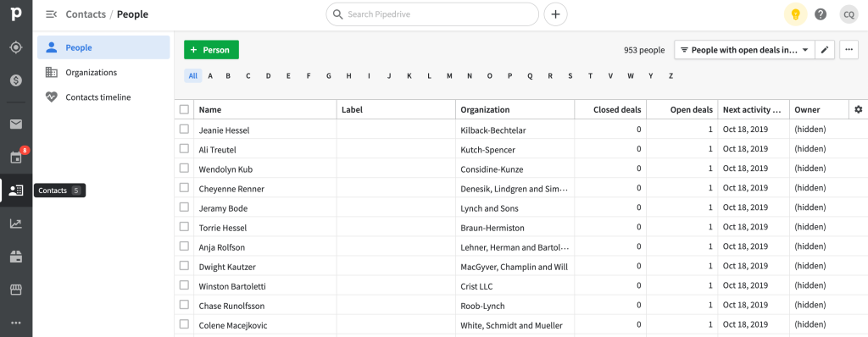This screenshot has height=337, width=868.
Task: Filter people by letter Z
Action: pos(670,76)
